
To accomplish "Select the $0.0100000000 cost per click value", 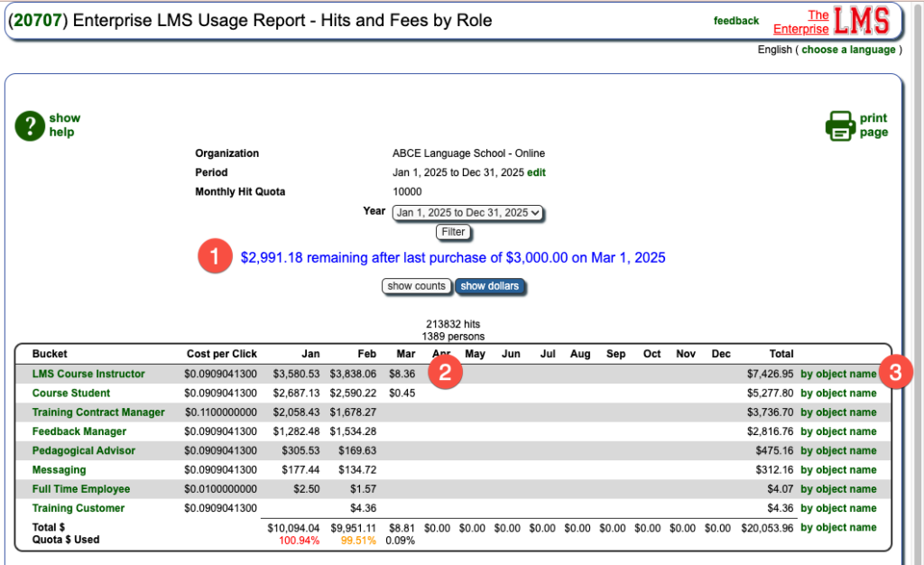I will [x=220, y=489].
